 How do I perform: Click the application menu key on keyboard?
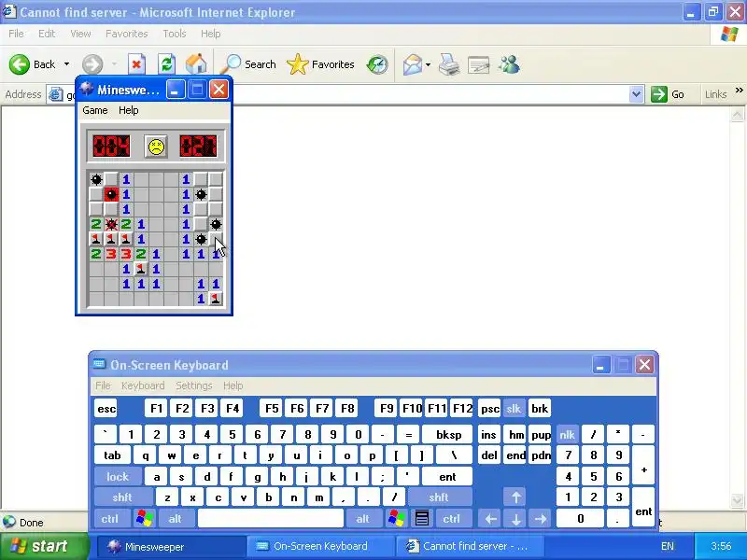click(x=422, y=518)
